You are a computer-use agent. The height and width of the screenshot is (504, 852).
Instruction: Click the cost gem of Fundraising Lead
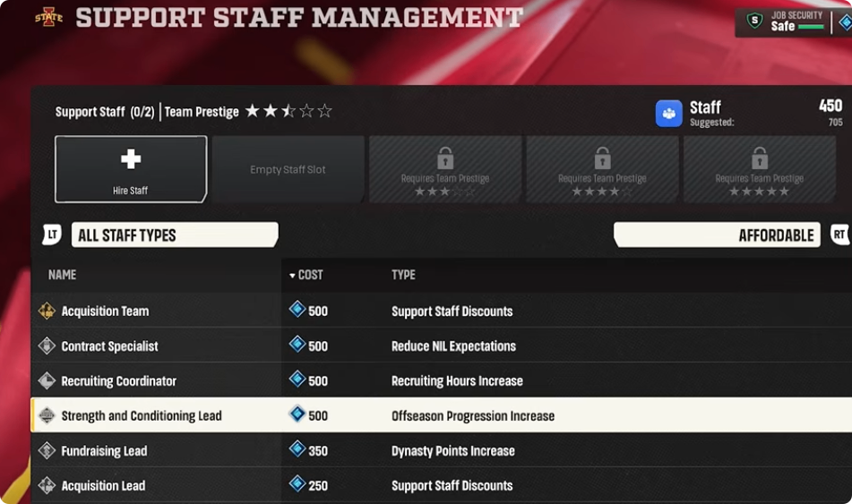pos(297,448)
